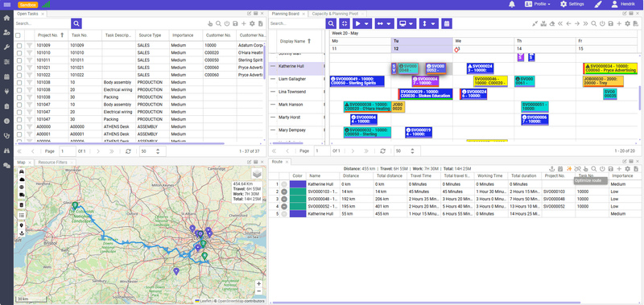Check the row for project 101009
644x305 pixels.
(x=19, y=45)
